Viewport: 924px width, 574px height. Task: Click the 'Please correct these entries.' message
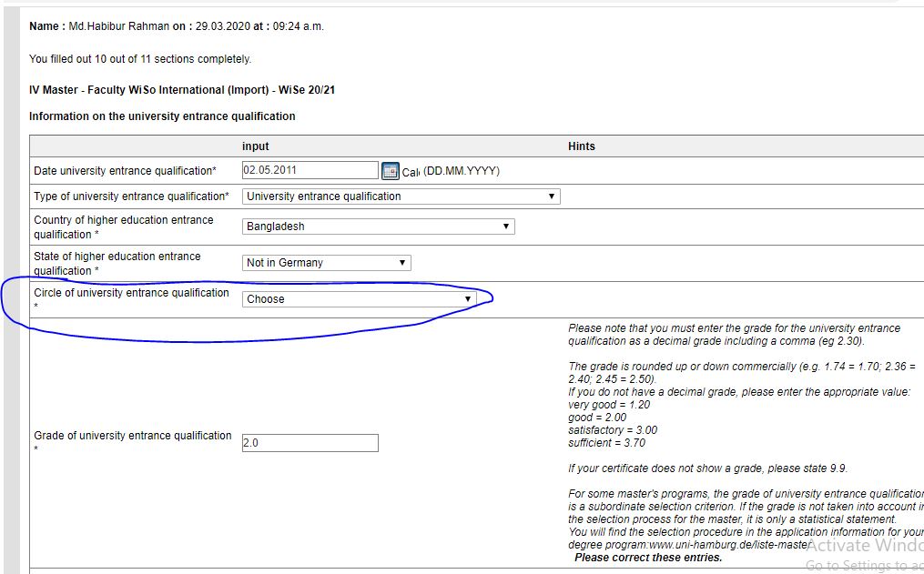pyautogui.click(x=647, y=558)
